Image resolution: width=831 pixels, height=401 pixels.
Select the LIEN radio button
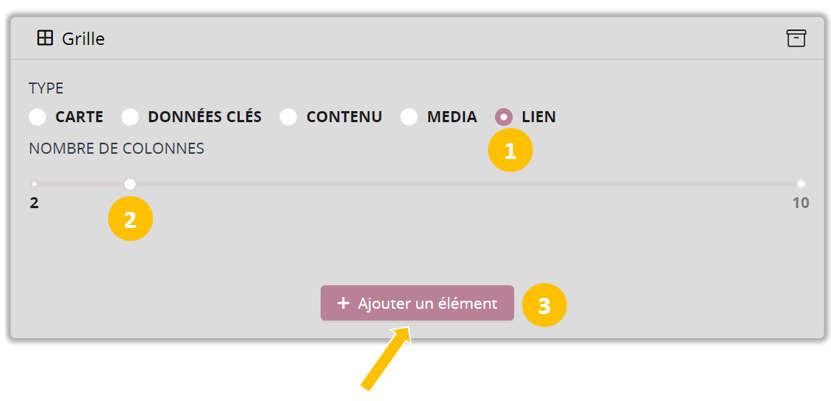(x=505, y=117)
